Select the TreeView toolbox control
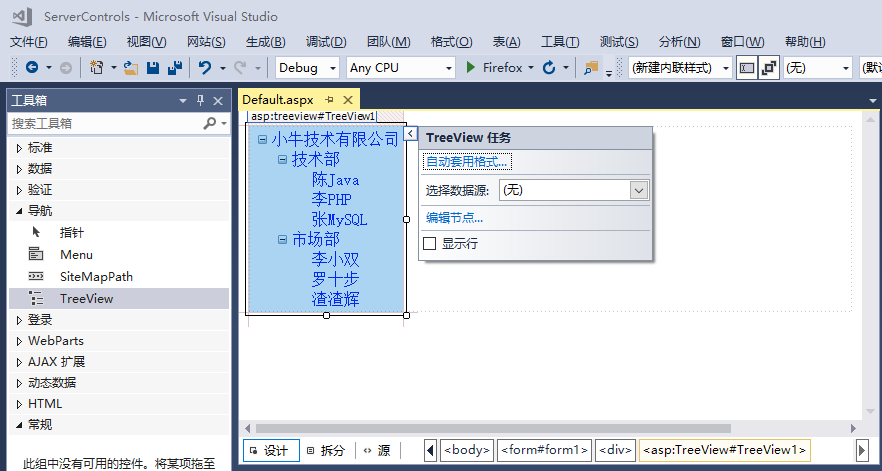Screen dimensions: 882x471 tap(86, 298)
